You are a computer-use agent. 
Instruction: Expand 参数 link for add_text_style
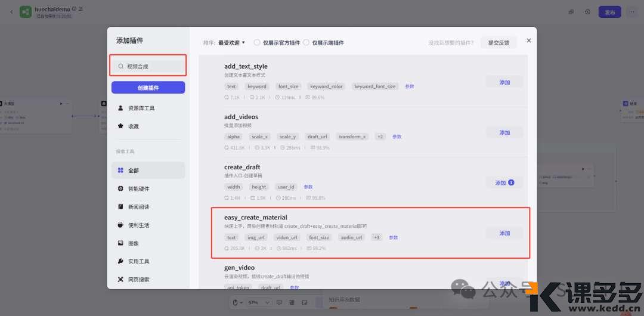[410, 86]
